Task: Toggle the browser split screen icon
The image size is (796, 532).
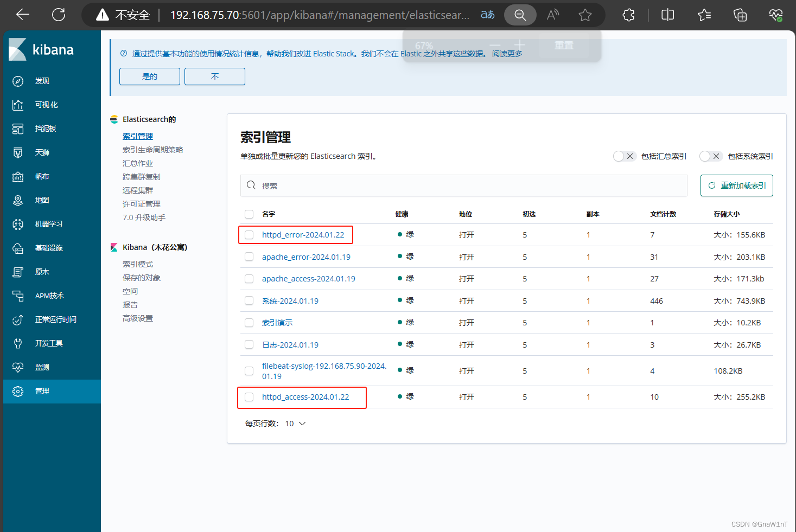Action: point(668,15)
